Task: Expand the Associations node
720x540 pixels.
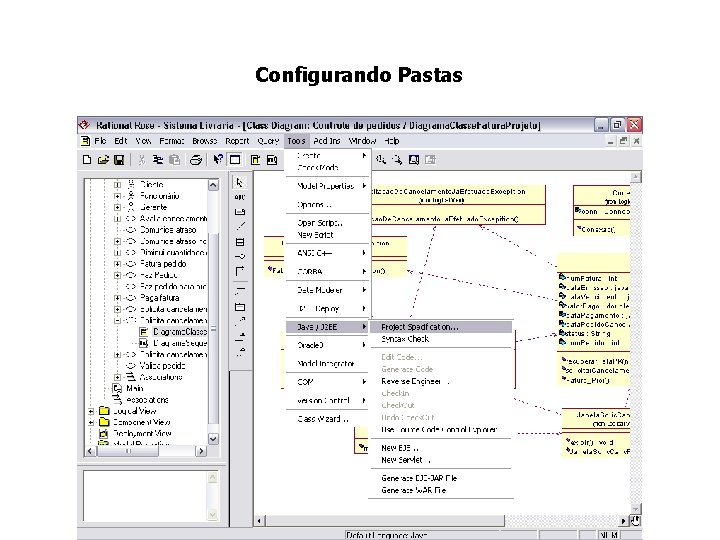Action: (118, 377)
